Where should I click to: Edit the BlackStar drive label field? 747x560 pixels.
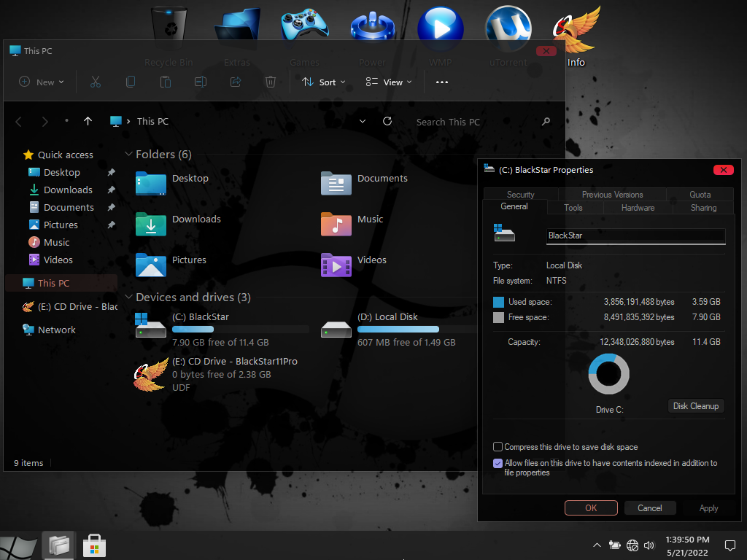coord(635,236)
